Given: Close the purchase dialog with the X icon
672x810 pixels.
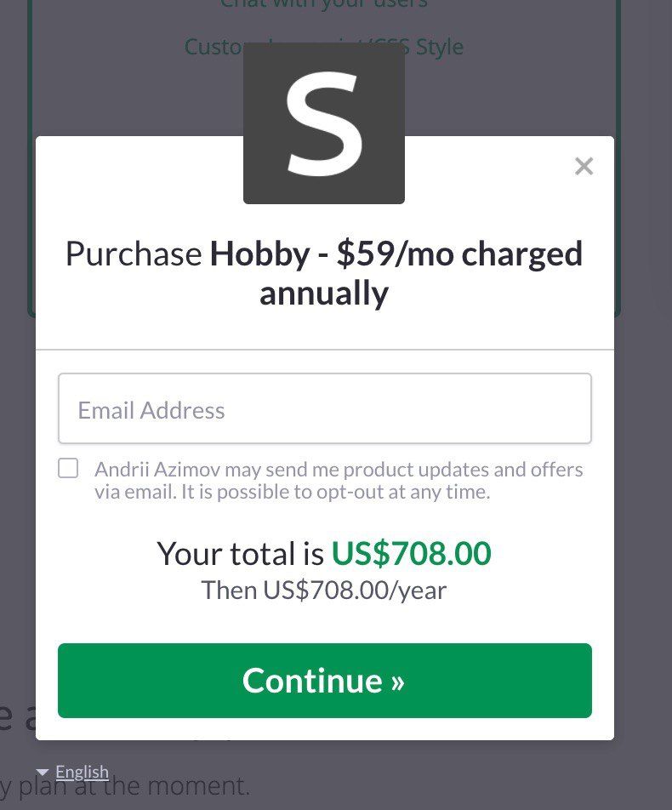Looking at the screenshot, I should pos(584,167).
